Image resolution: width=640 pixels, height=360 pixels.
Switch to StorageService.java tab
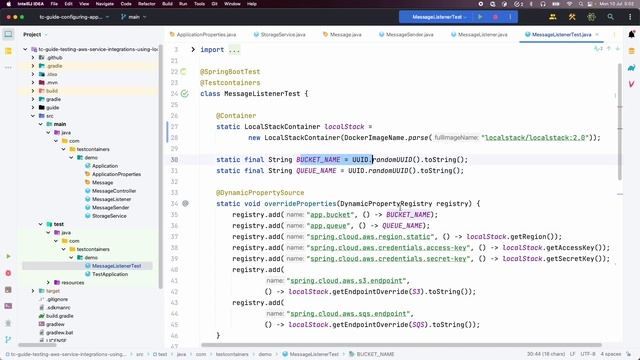(x=279, y=35)
